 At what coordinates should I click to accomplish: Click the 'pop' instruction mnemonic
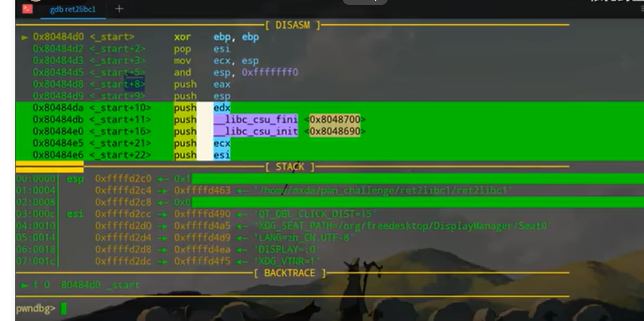coord(182,49)
